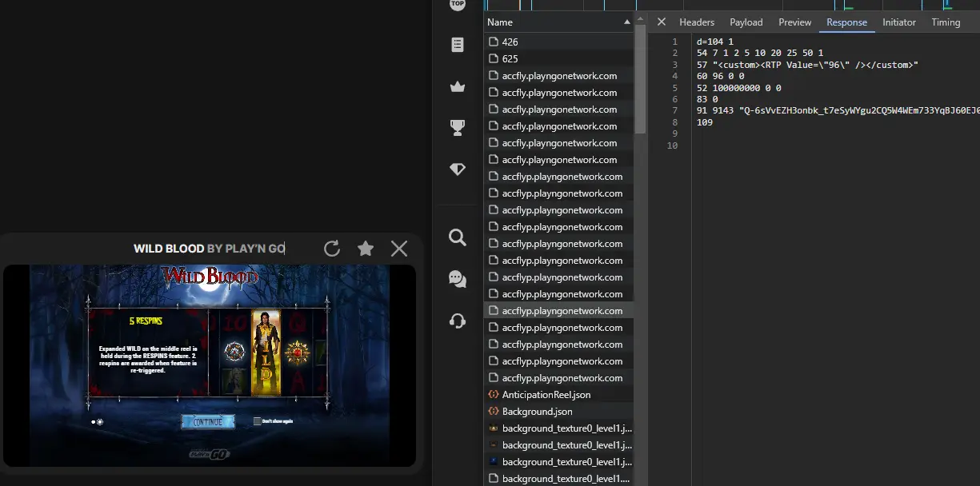Click response line "83 0"
Viewport: 980px width, 486px height.
pyautogui.click(x=707, y=99)
